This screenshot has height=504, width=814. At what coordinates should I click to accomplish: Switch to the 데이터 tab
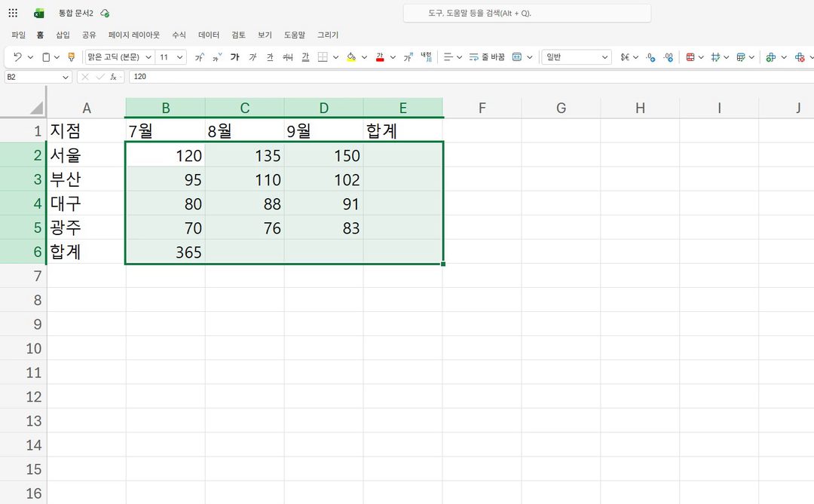[x=209, y=35]
